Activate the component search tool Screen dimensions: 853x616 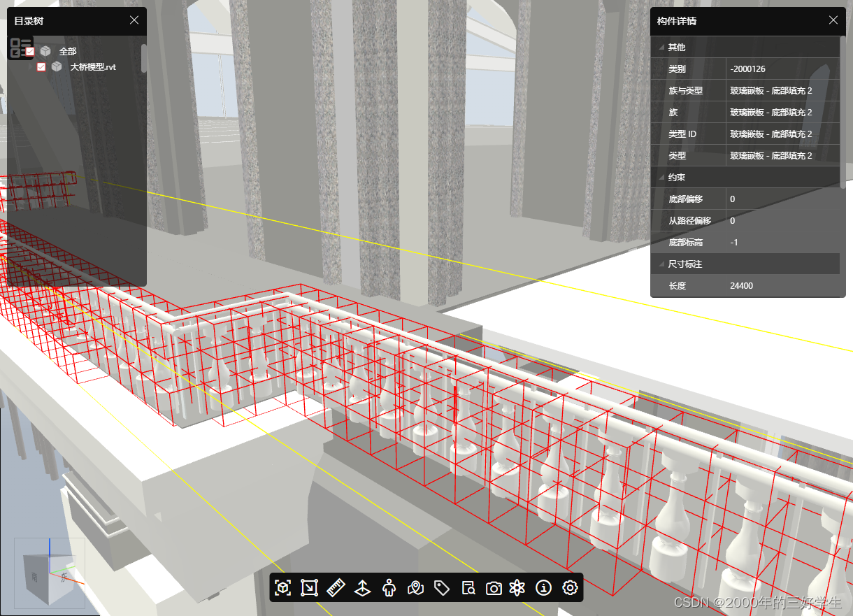[x=467, y=588]
